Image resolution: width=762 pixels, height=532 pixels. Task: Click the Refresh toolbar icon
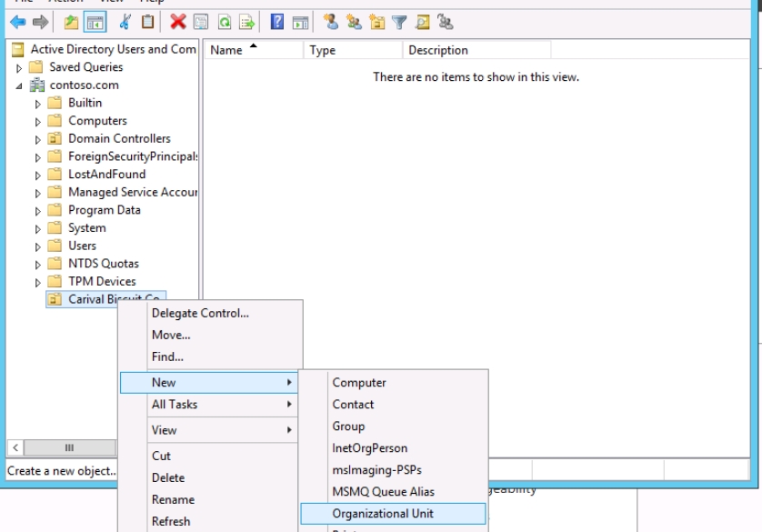tap(225, 22)
